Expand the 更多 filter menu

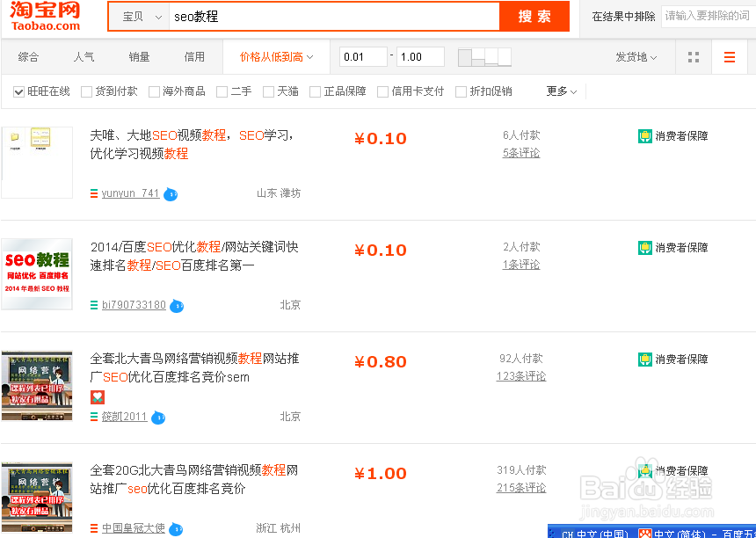coord(559,91)
